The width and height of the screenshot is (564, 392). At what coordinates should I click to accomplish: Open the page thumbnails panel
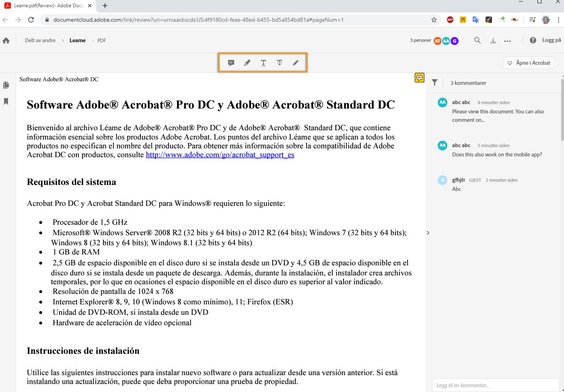click(x=6, y=85)
